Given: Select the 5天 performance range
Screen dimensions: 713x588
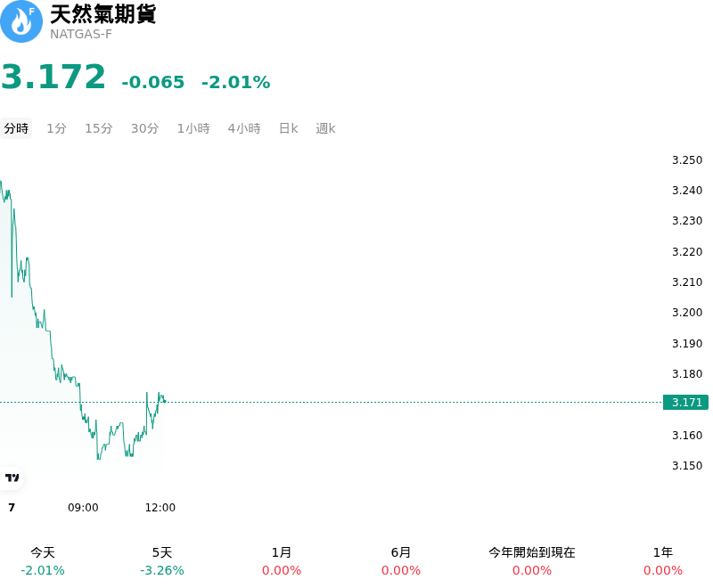Looking at the screenshot, I should [x=162, y=561].
